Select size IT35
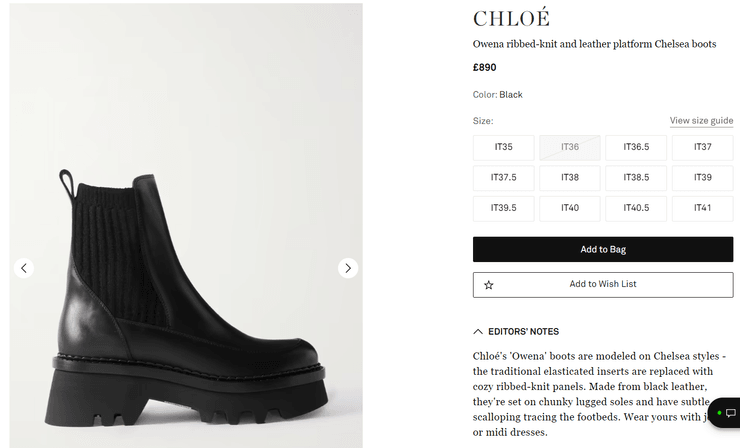This screenshot has width=740, height=448. pyautogui.click(x=503, y=147)
